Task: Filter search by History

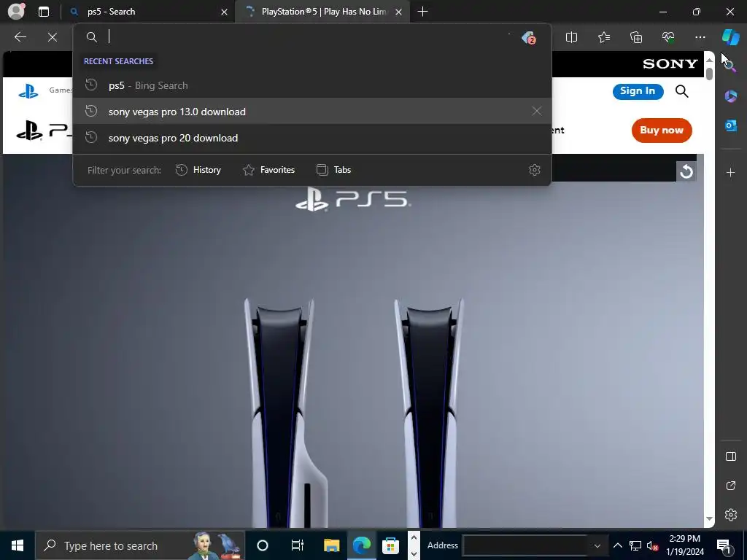Action: (x=198, y=170)
